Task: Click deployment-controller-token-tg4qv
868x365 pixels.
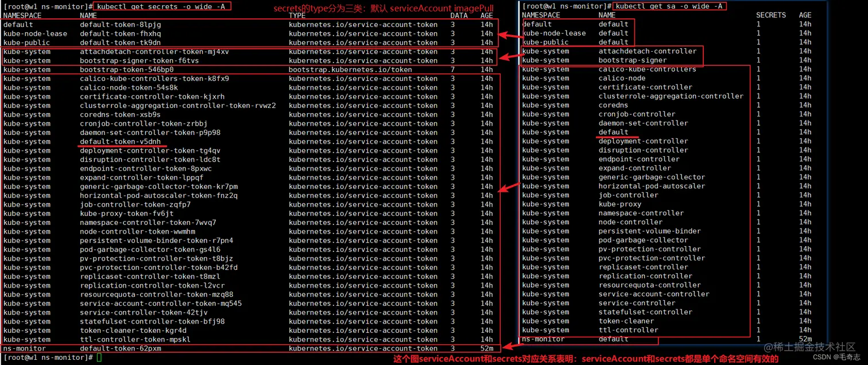Action: (150, 151)
